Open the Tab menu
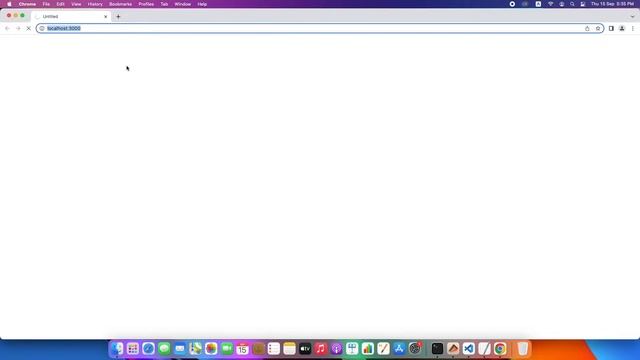Viewport: 640px width, 360px height. pos(164,4)
